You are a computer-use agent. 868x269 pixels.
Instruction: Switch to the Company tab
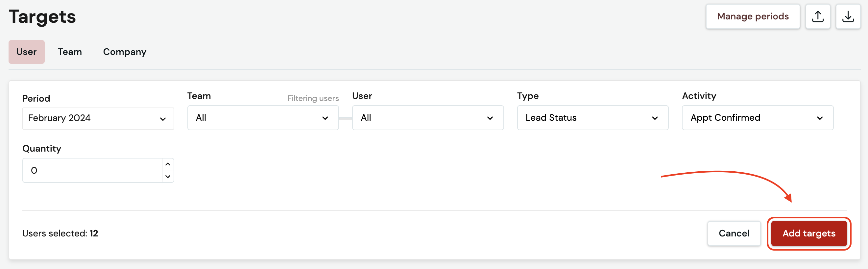(x=125, y=52)
